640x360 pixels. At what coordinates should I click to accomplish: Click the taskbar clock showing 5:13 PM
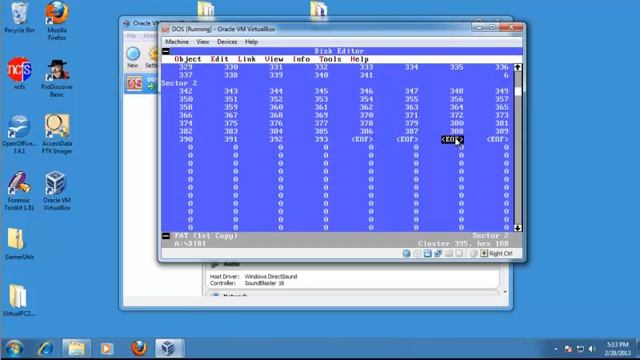click(618, 349)
